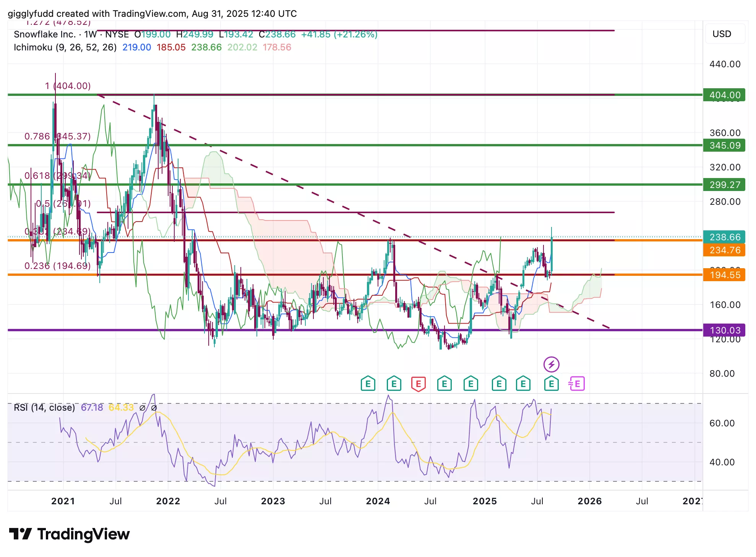Click the 2023 time axis label
This screenshot has width=756, height=557.
[273, 501]
